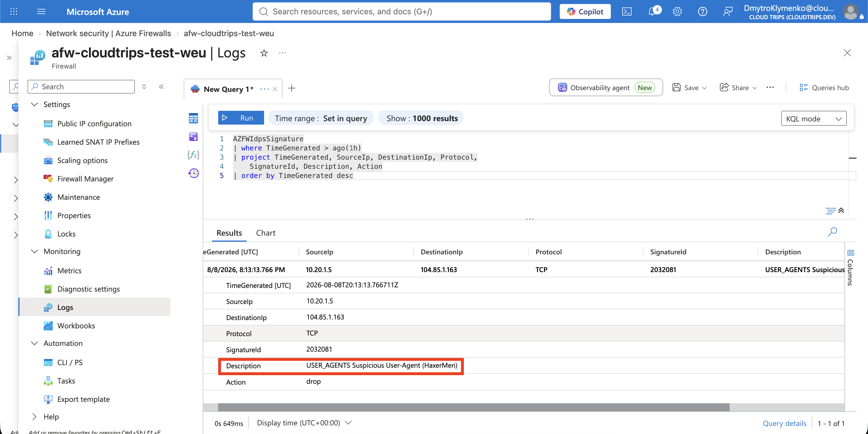Favorite this resource with the star icon
This screenshot has width=868, height=434.
264,53
